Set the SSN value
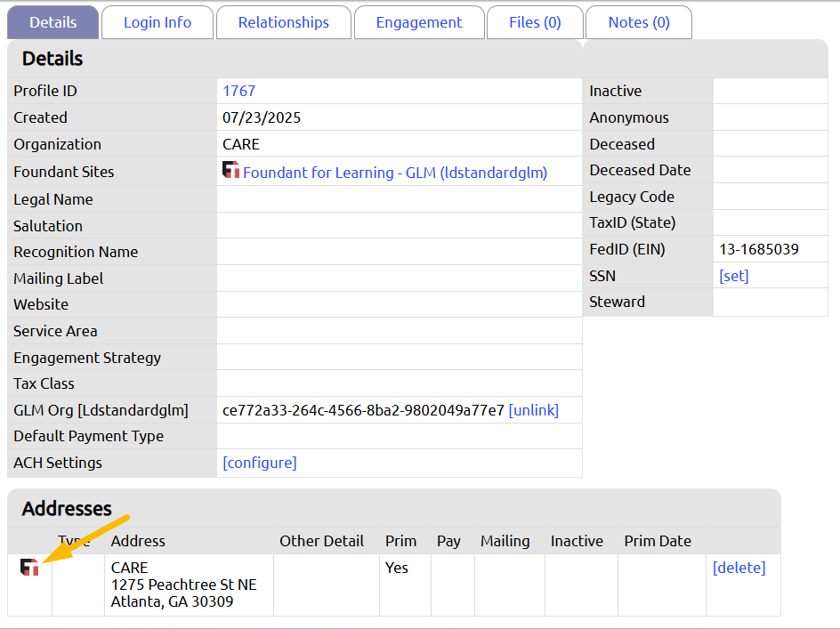This screenshot has width=840, height=629. coord(733,276)
